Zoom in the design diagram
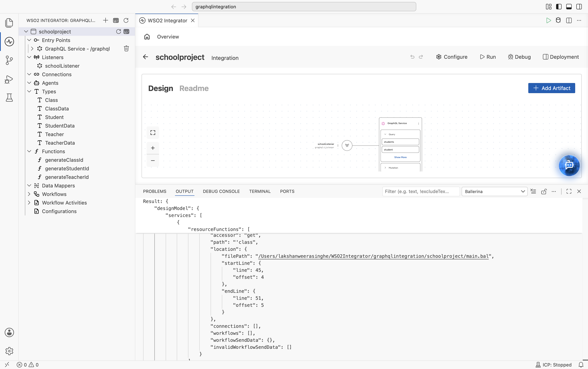This screenshot has width=588, height=369. point(153,148)
